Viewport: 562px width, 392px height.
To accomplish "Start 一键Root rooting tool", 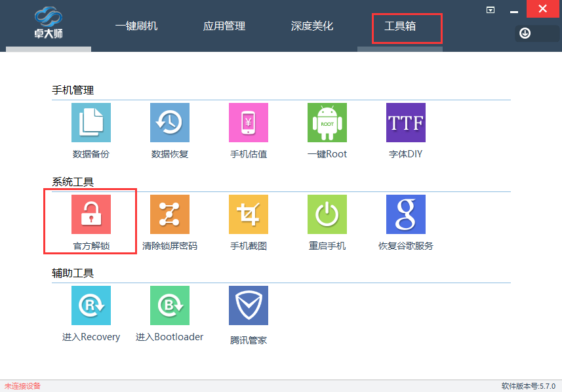I will pos(327,123).
